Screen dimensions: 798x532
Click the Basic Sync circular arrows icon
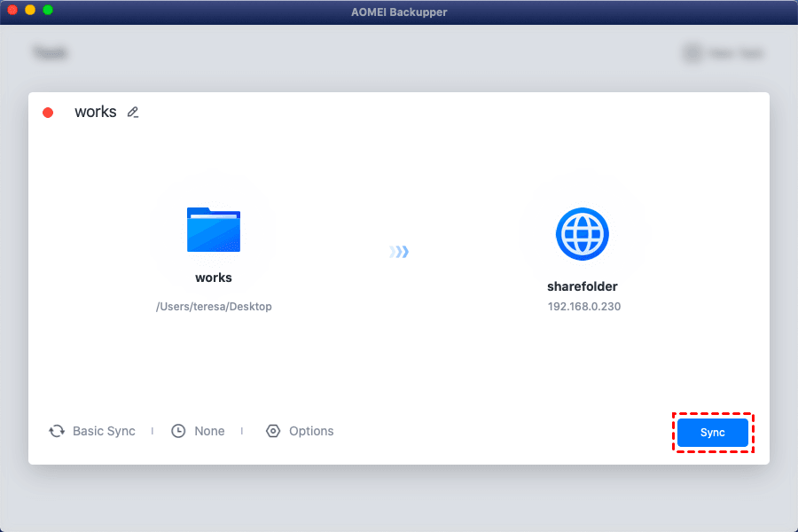(x=57, y=431)
